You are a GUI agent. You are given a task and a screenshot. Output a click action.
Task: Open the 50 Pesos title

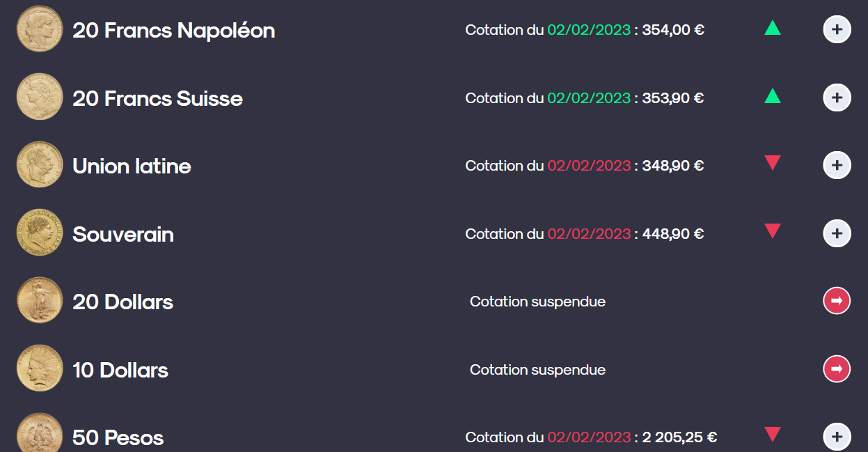click(118, 438)
